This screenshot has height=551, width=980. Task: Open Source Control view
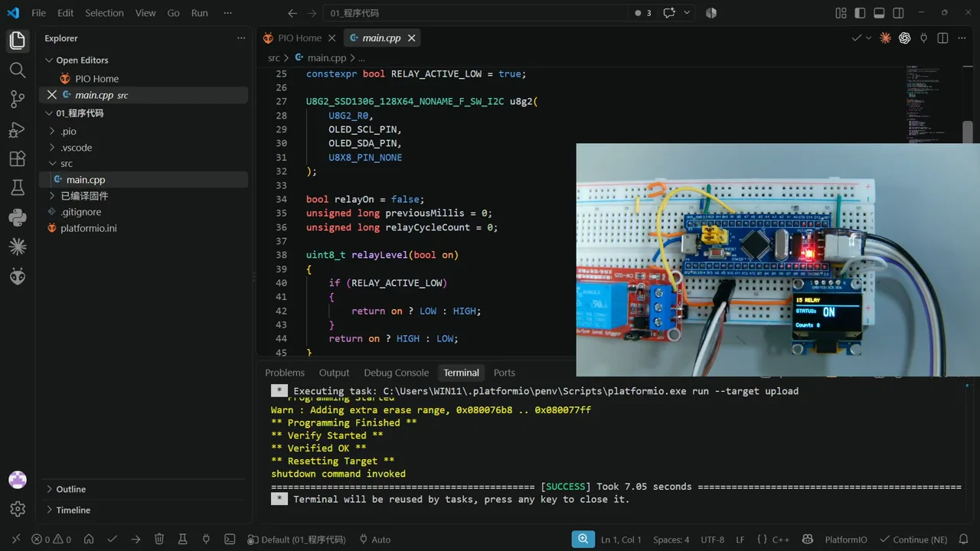click(18, 99)
